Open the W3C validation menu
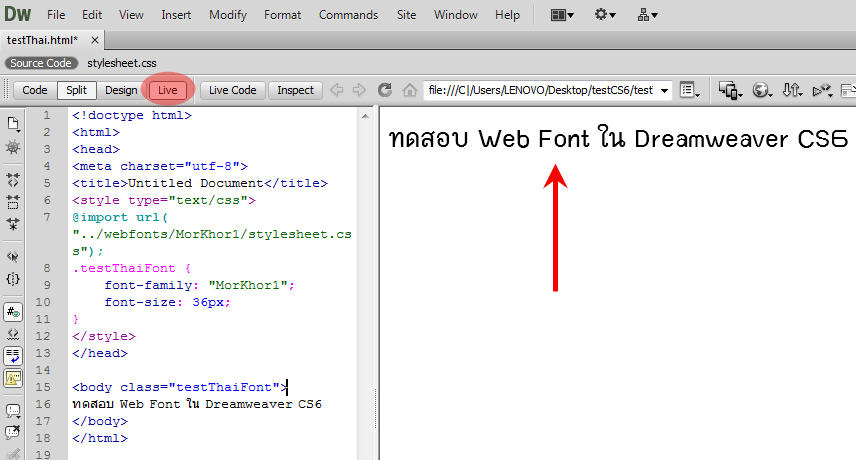The width and height of the screenshot is (856, 460). (x=822, y=91)
